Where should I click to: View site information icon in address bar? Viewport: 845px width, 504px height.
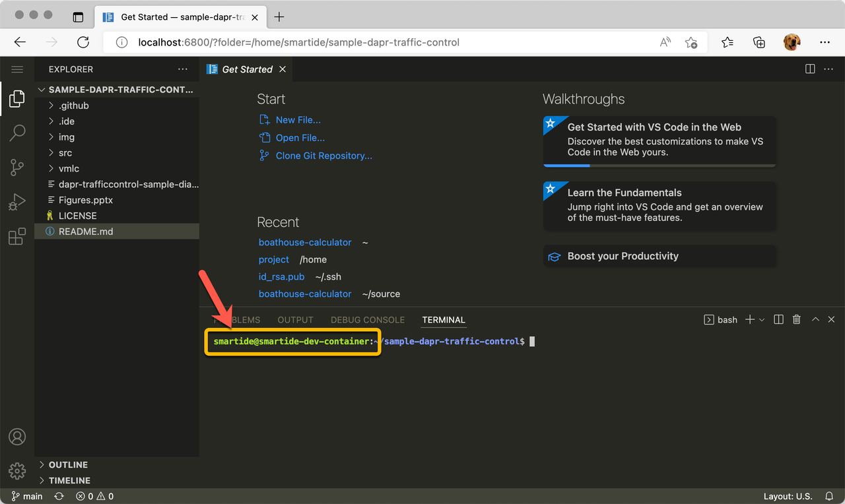coord(121,42)
